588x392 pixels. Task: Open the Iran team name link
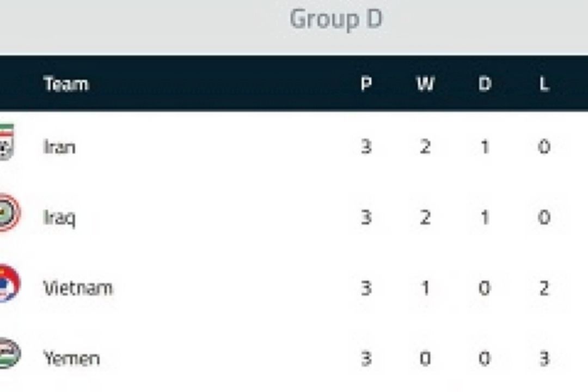pos(60,146)
